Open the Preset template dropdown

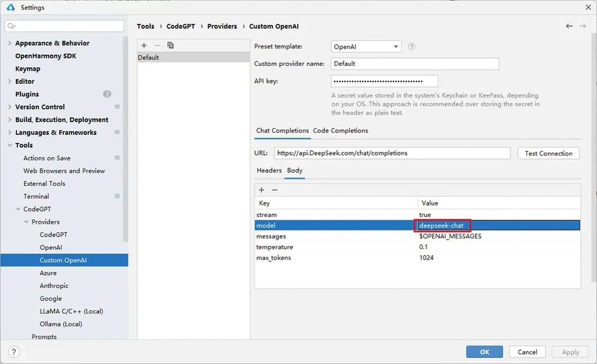coord(366,47)
